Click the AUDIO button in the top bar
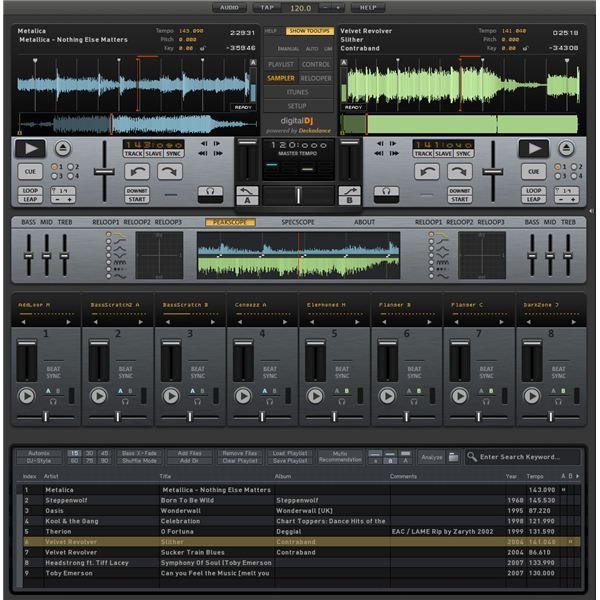 coord(229,8)
